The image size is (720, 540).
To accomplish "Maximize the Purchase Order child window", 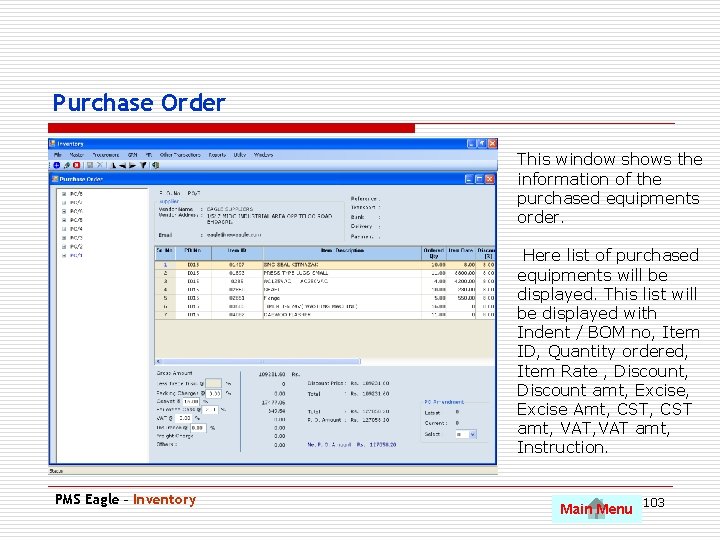I will pos(479,180).
